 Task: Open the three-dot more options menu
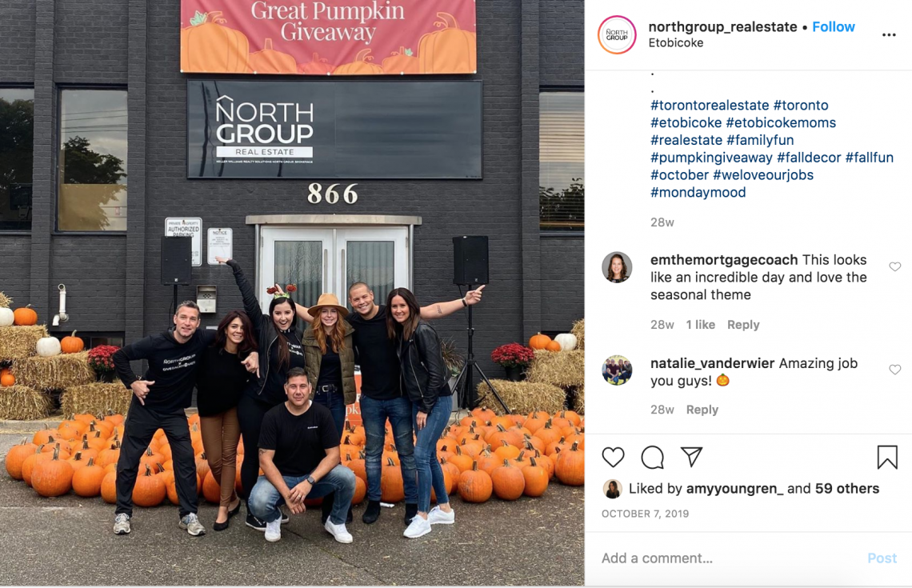889,35
